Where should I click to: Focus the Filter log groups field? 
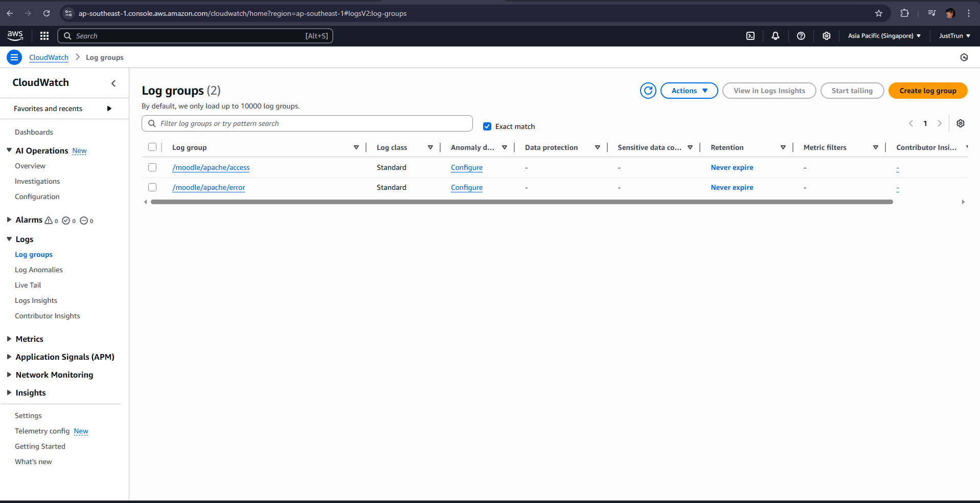307,123
